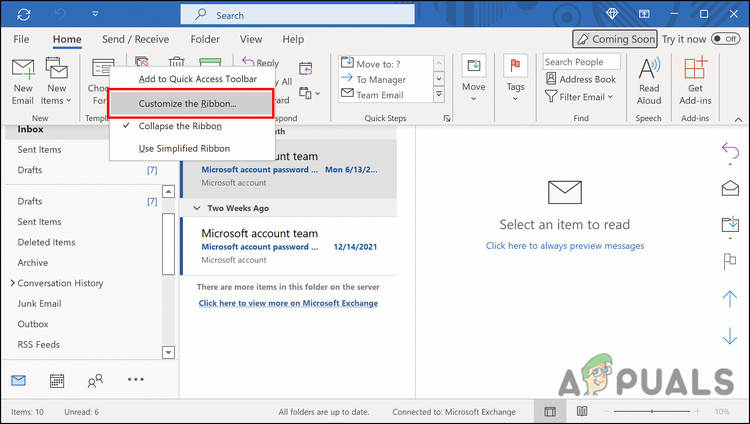Select Move to: ? quick step
The image size is (750, 424).
(x=378, y=64)
